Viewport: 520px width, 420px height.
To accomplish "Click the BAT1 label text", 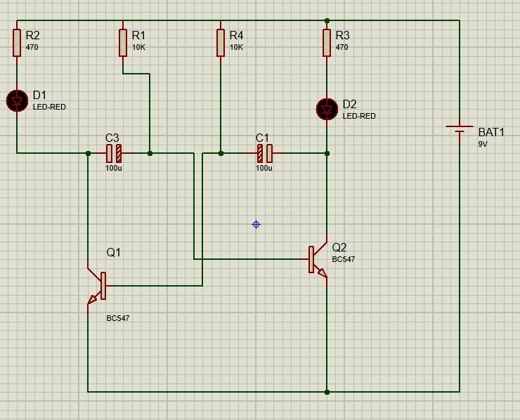I will tap(491, 132).
